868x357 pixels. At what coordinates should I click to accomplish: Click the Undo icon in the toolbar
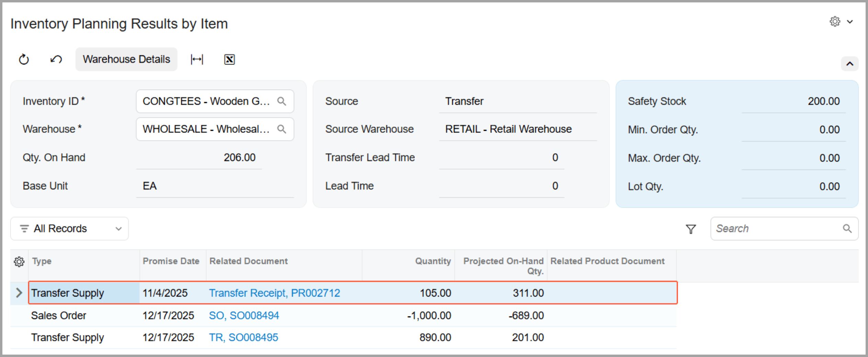click(56, 59)
